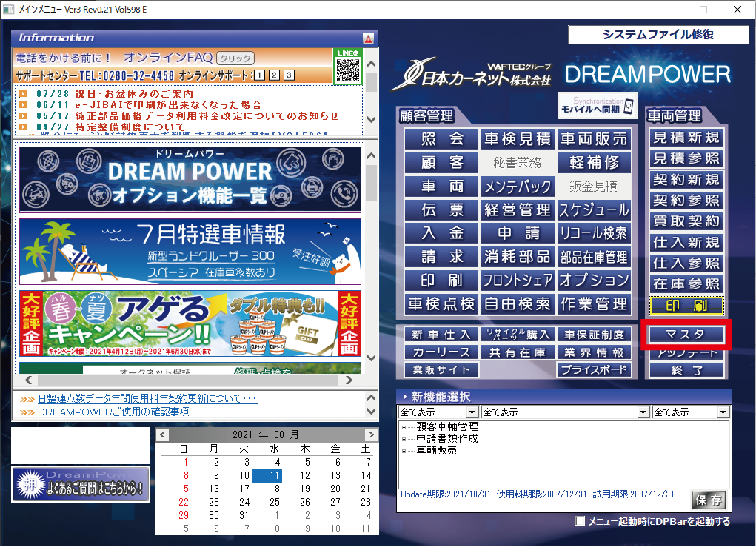Open the 7月特選車情報 banner
Screen dimensions: 756x547
pyautogui.click(x=190, y=252)
